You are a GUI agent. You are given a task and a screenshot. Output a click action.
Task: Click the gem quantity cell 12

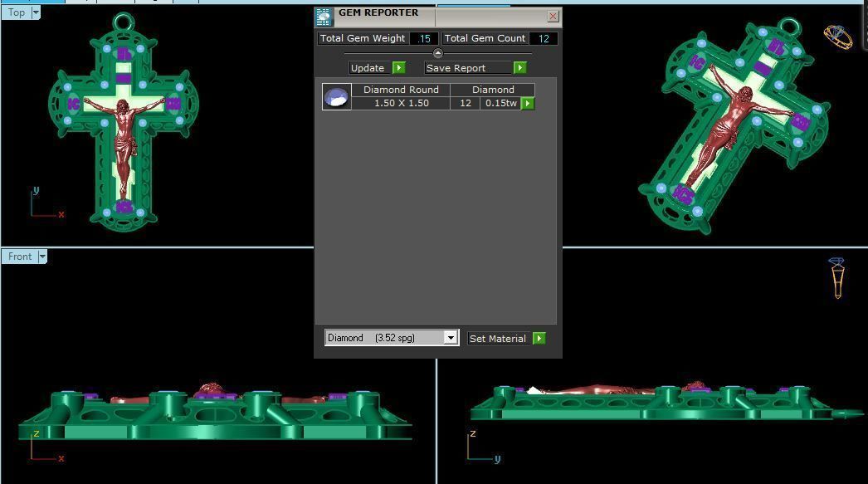point(465,103)
